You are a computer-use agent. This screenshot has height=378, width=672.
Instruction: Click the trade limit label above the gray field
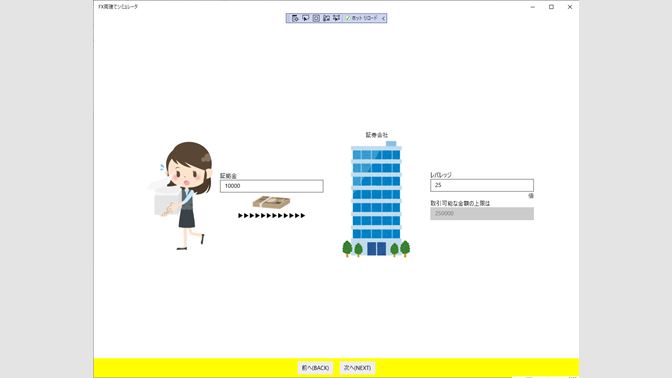point(460,203)
